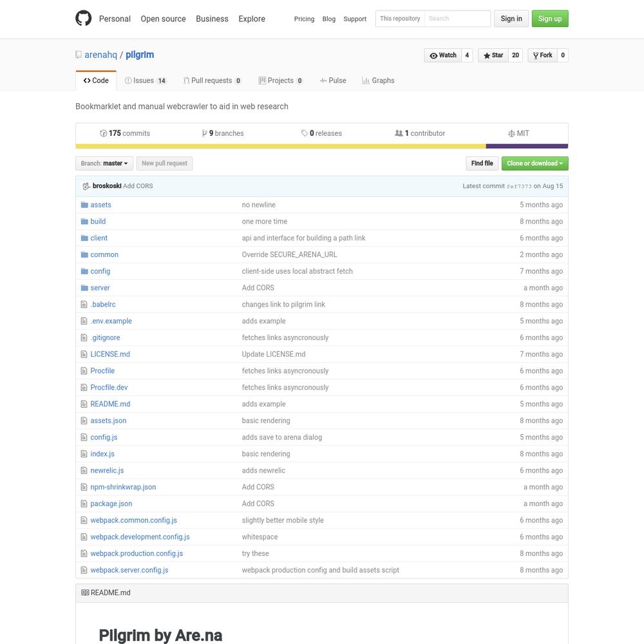The image size is (644, 644).
Task: Click the file icon next to package.json
Action: click(x=84, y=504)
